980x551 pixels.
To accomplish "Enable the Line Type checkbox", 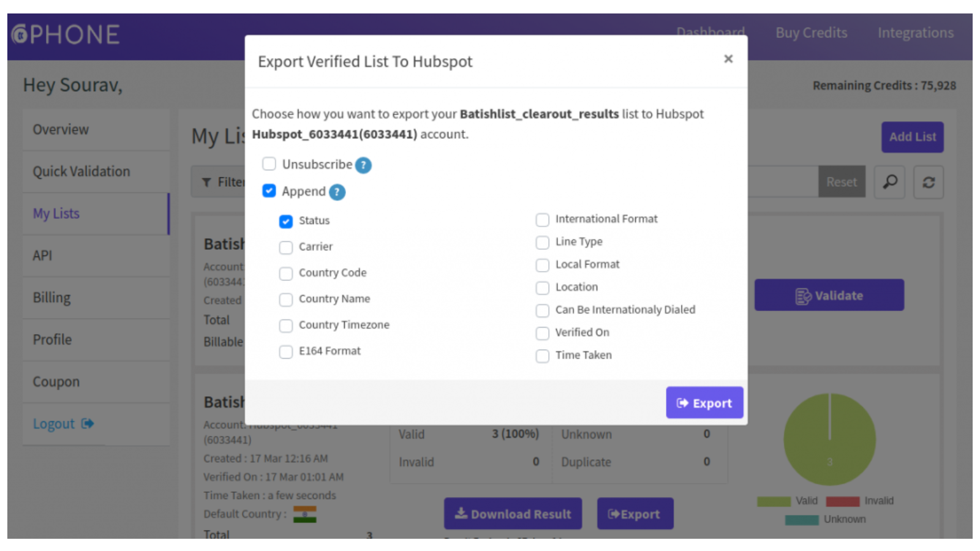I will click(542, 242).
